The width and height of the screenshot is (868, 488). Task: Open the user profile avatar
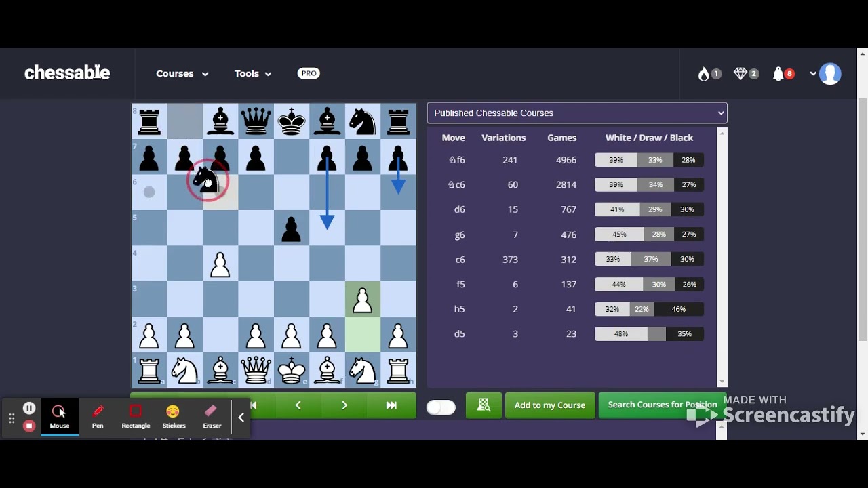830,74
